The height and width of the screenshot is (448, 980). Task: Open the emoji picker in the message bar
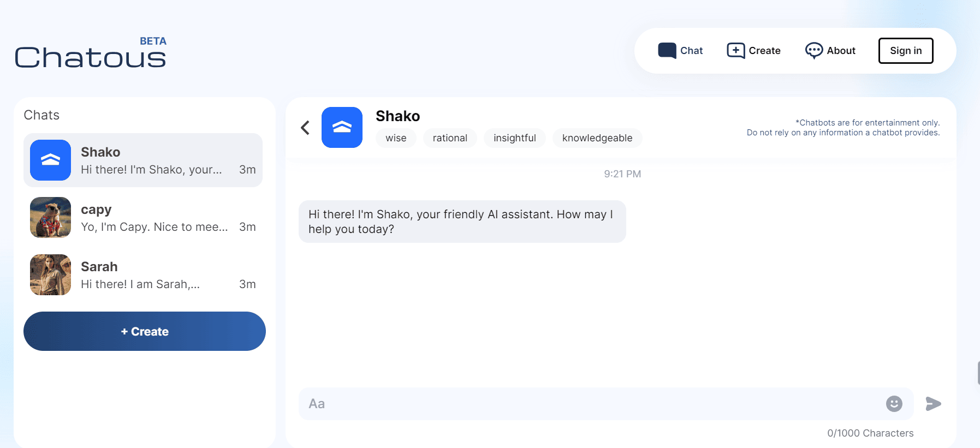coord(893,404)
